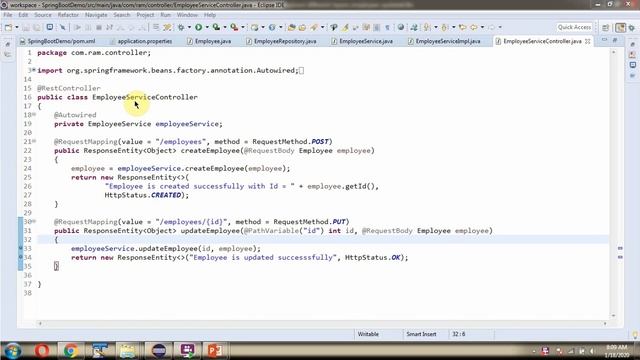The image size is (640, 360).
Task: Click the Open Perspective icon
Action: click(x=606, y=28)
